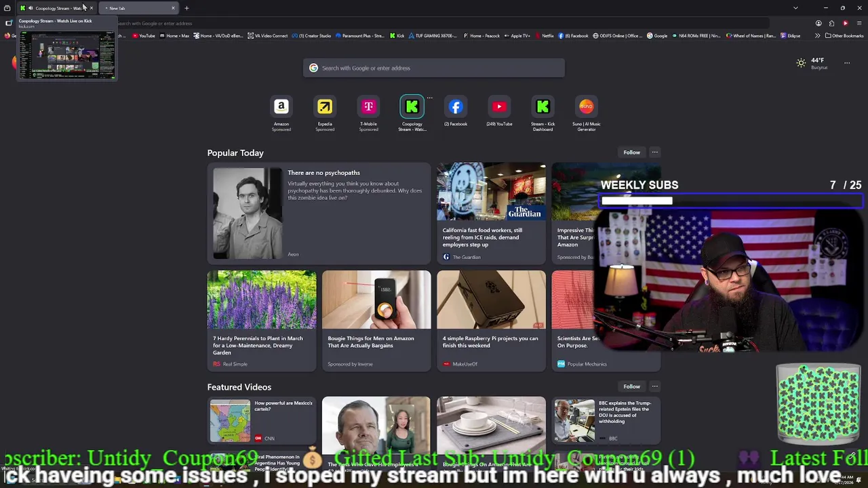Click the weather sun icon
Image resolution: width=868 pixels, height=488 pixels.
801,63
